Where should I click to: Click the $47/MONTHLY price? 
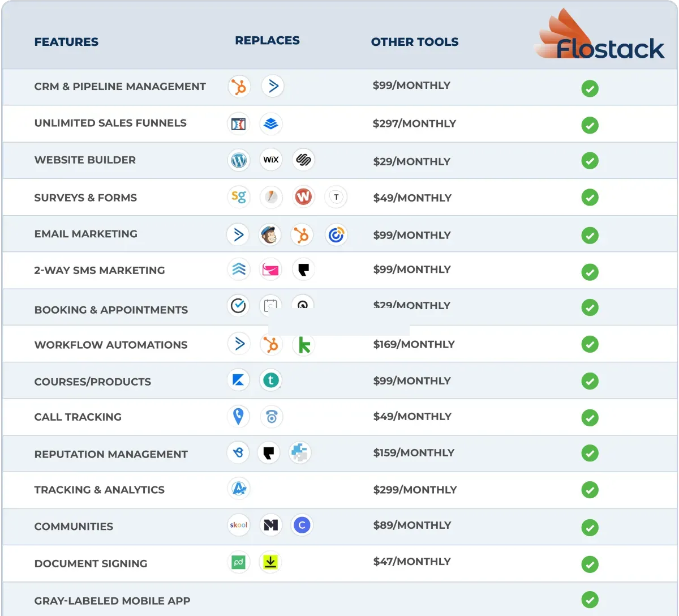click(412, 561)
